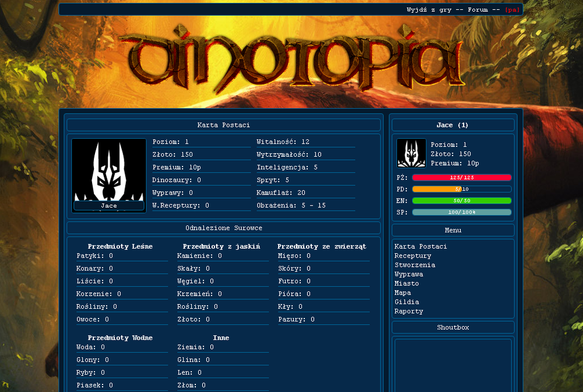583x392 pixels.
Task: Click the Kamuflaż: 20 stat
Action: click(305, 192)
